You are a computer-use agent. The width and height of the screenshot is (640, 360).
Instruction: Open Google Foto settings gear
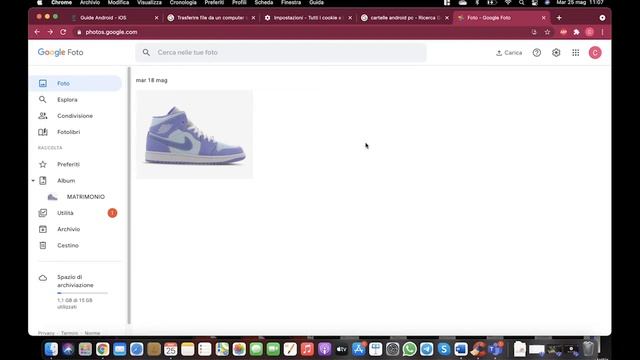coord(556,53)
